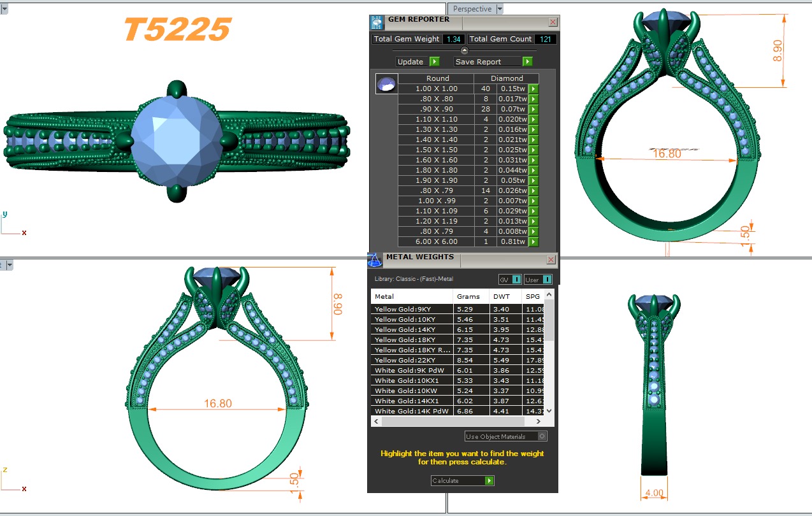The image size is (812, 516).
Task: Select the Perspective viewport tab
Action: tap(472, 9)
